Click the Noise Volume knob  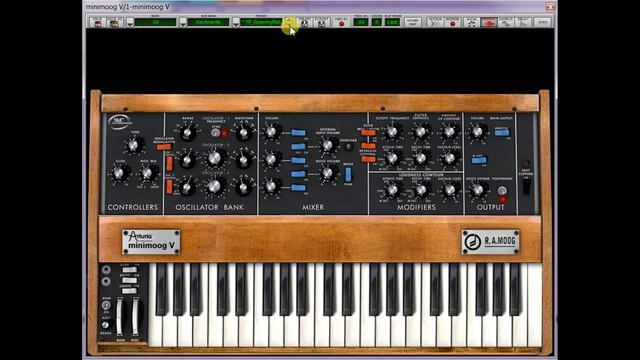[327, 173]
